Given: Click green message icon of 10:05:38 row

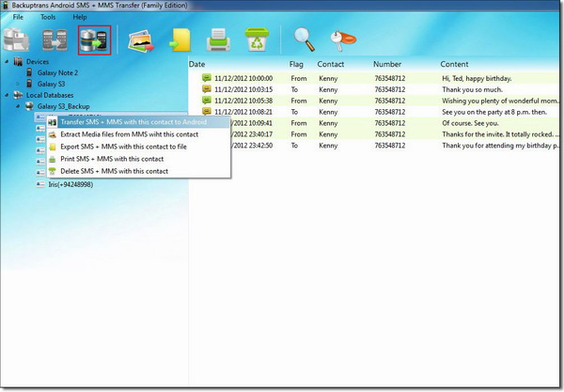Looking at the screenshot, I should (x=207, y=100).
